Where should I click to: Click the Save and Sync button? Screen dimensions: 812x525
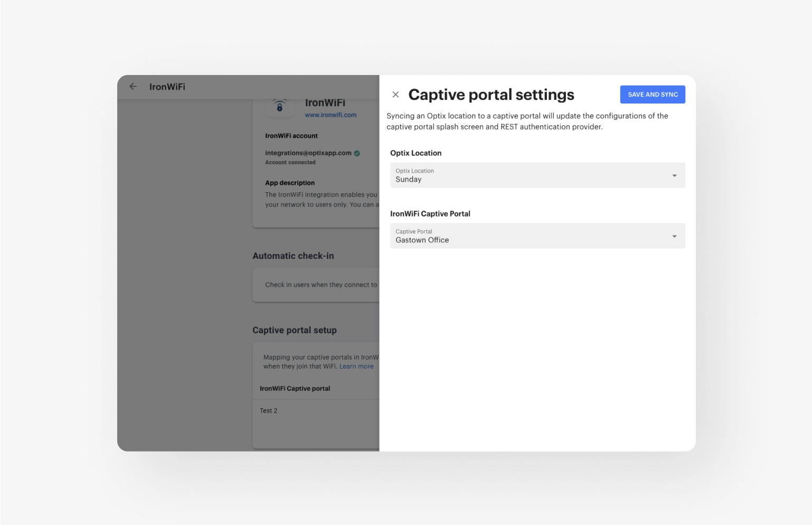pos(653,95)
